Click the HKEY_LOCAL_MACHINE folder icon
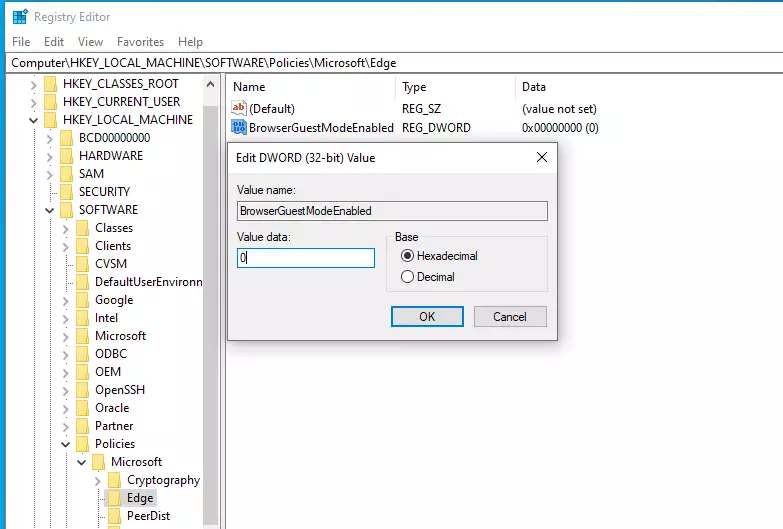Viewport: 783px width, 529px height. [50, 120]
